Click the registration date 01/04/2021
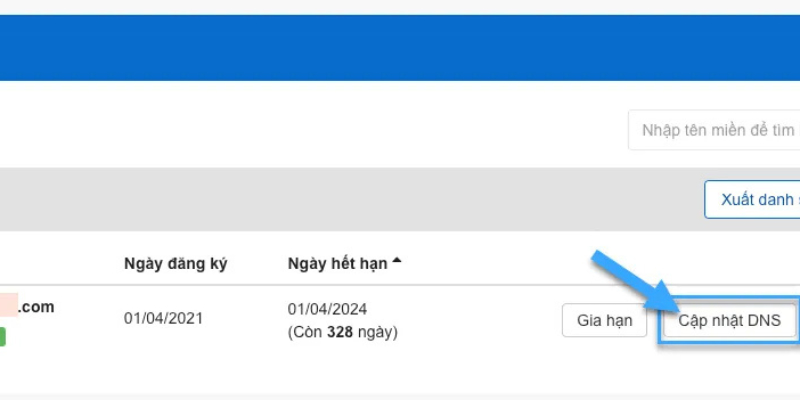The height and width of the screenshot is (400, 800). pos(164,318)
